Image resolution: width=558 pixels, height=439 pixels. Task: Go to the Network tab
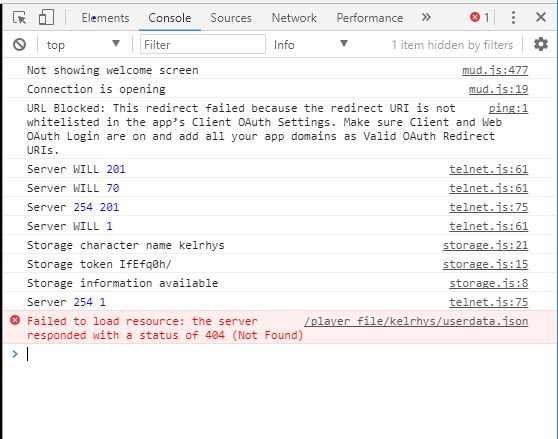[x=294, y=17]
